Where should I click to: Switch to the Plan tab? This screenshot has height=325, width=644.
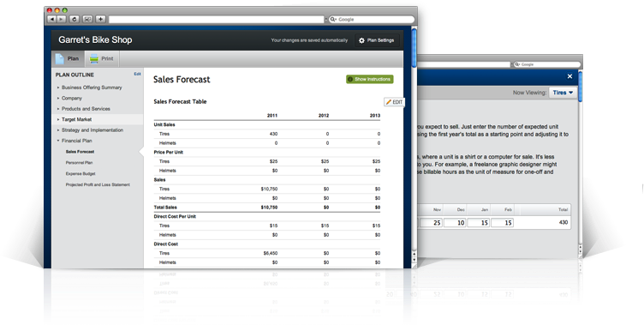69,59
